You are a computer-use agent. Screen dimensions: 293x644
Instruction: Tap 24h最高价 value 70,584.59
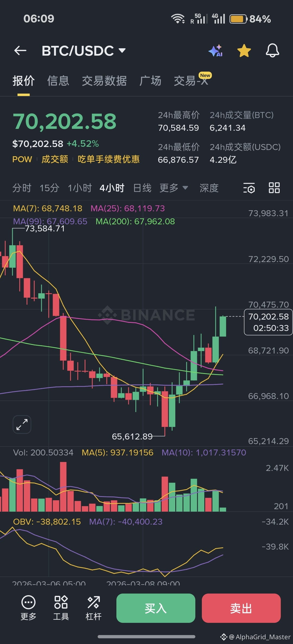pyautogui.click(x=179, y=128)
